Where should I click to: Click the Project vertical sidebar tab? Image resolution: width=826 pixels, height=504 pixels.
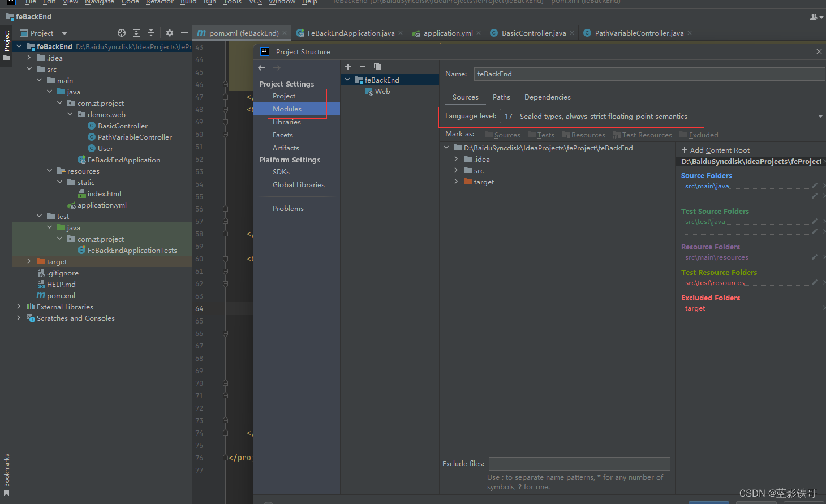6,46
